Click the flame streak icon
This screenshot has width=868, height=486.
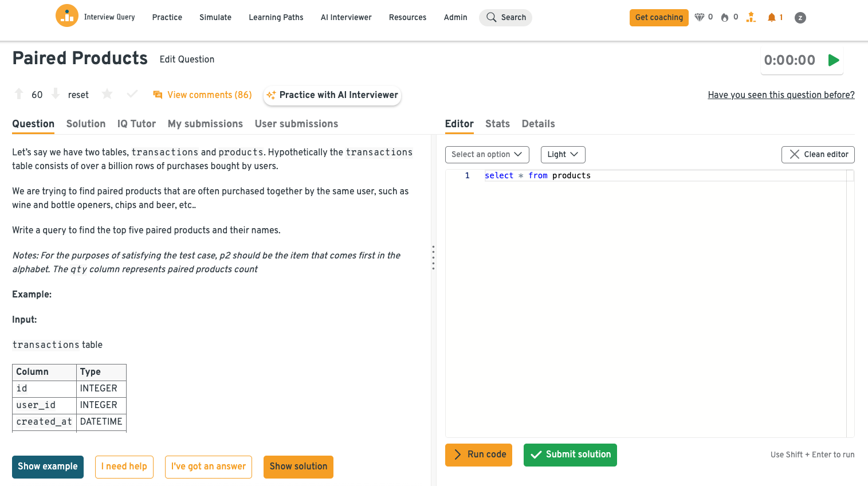(x=725, y=17)
